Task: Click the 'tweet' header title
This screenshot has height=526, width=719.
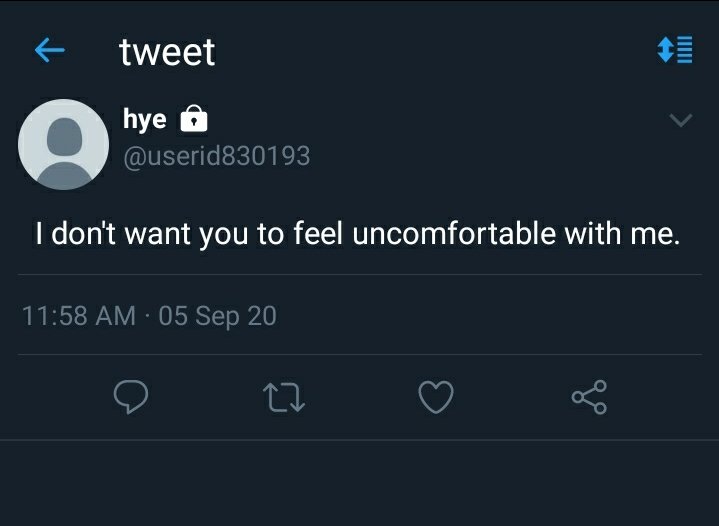Action: (167, 52)
